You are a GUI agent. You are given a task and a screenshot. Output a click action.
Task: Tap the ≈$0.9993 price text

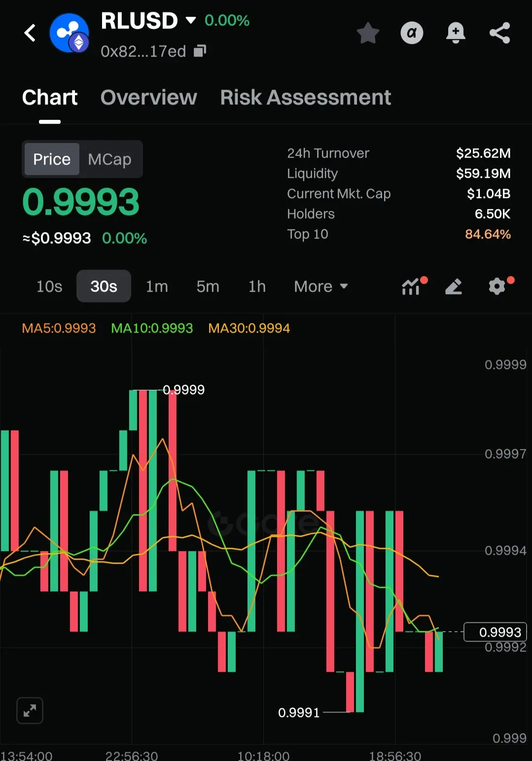[x=57, y=239]
